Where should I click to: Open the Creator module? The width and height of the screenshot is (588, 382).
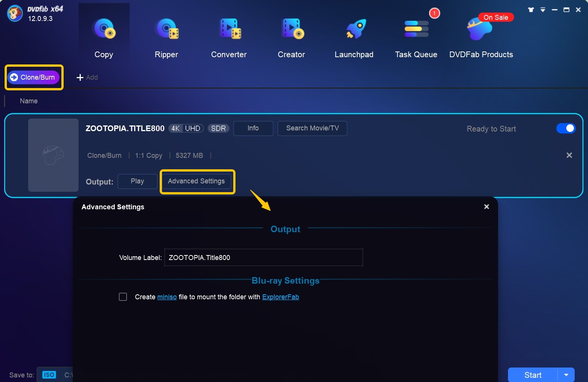[x=292, y=38]
